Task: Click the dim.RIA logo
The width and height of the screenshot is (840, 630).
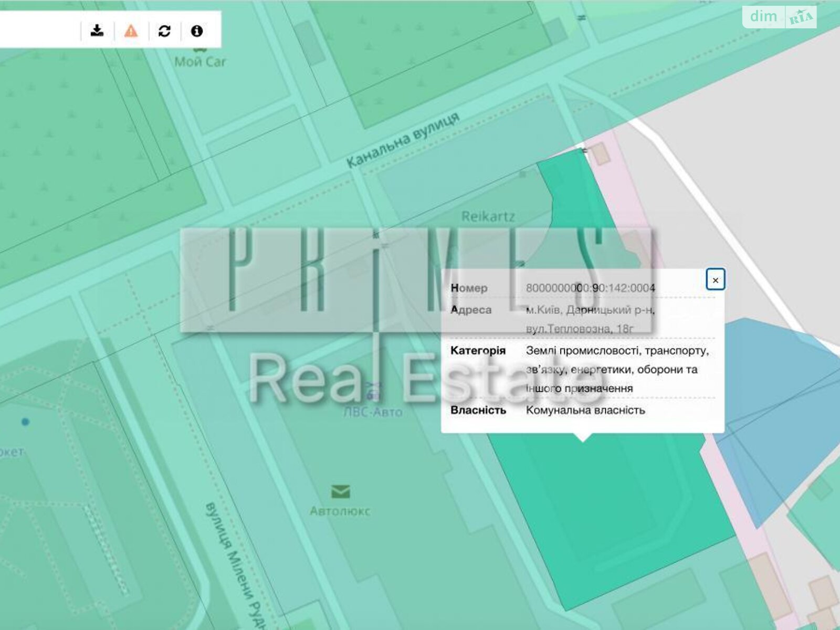Action: point(780,17)
